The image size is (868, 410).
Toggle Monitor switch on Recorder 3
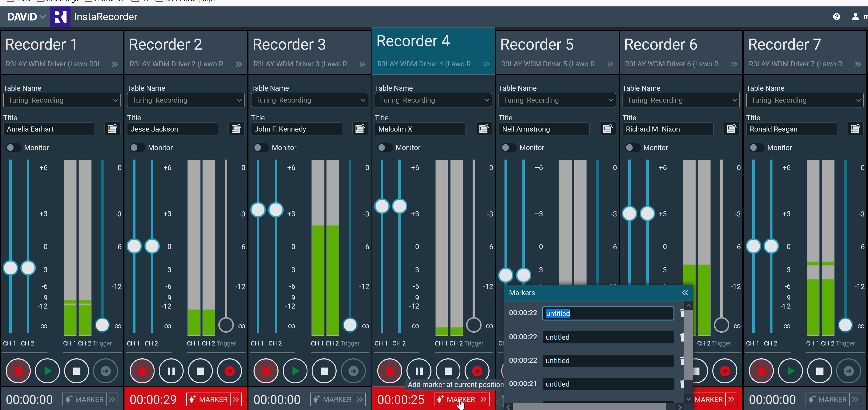click(260, 147)
